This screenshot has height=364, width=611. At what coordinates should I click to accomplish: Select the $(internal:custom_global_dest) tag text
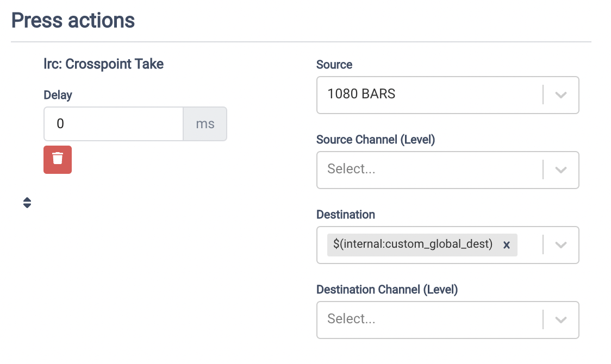413,244
